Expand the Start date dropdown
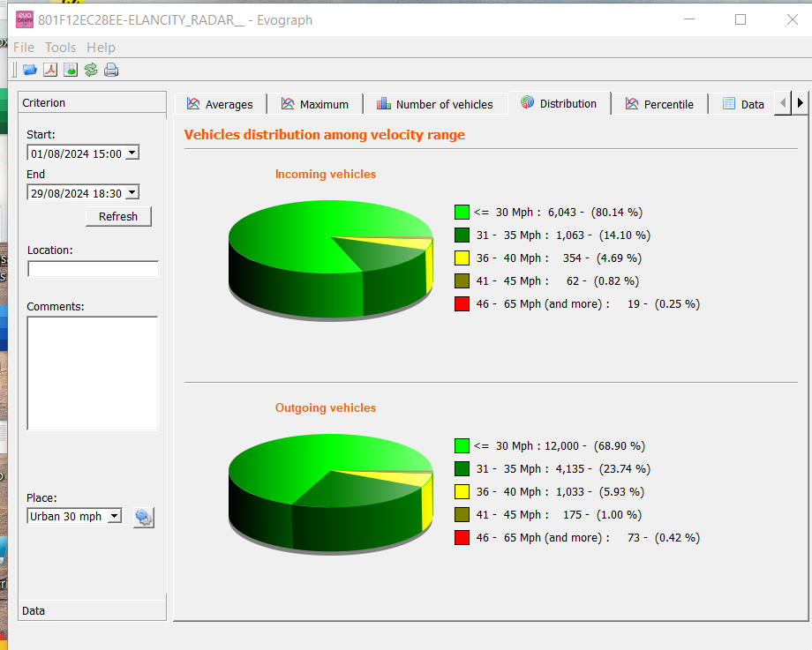Viewport: 812px width, 650px height. point(132,153)
